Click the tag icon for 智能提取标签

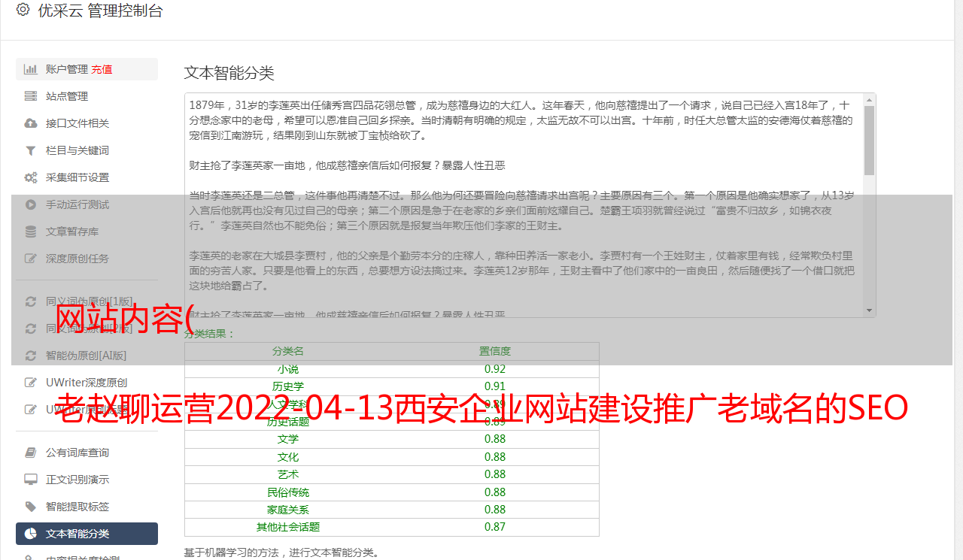(x=31, y=507)
